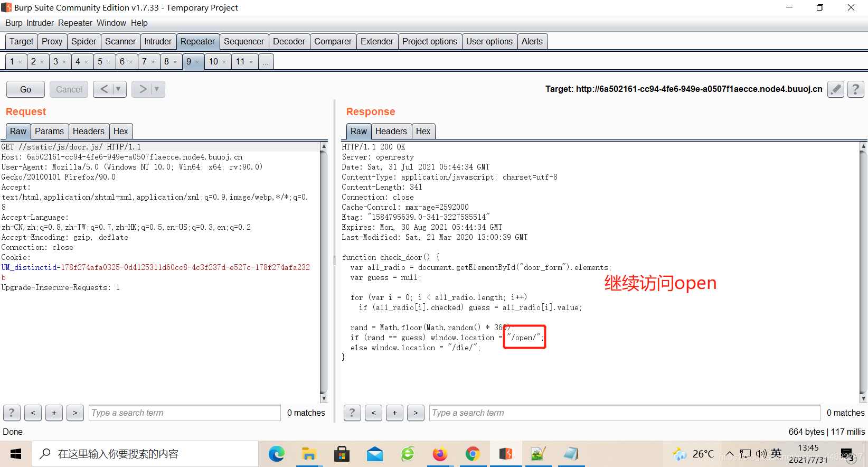Switch to the Scanner tab

(x=120, y=41)
